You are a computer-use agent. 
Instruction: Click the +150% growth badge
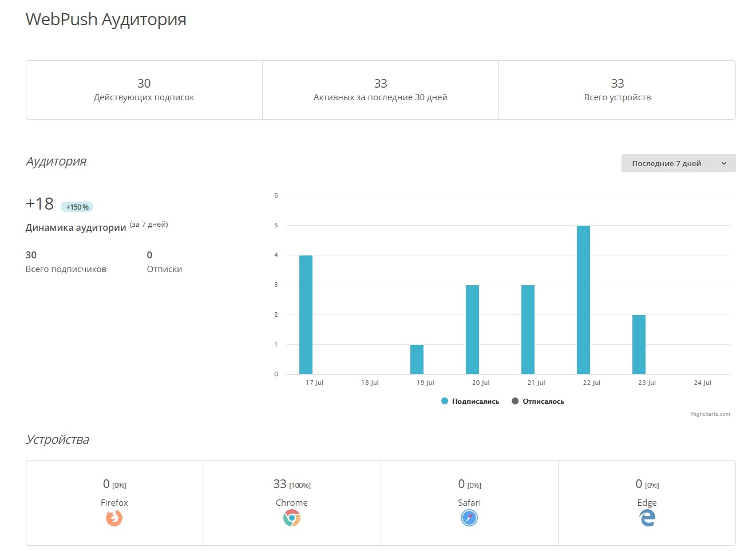coord(77,207)
